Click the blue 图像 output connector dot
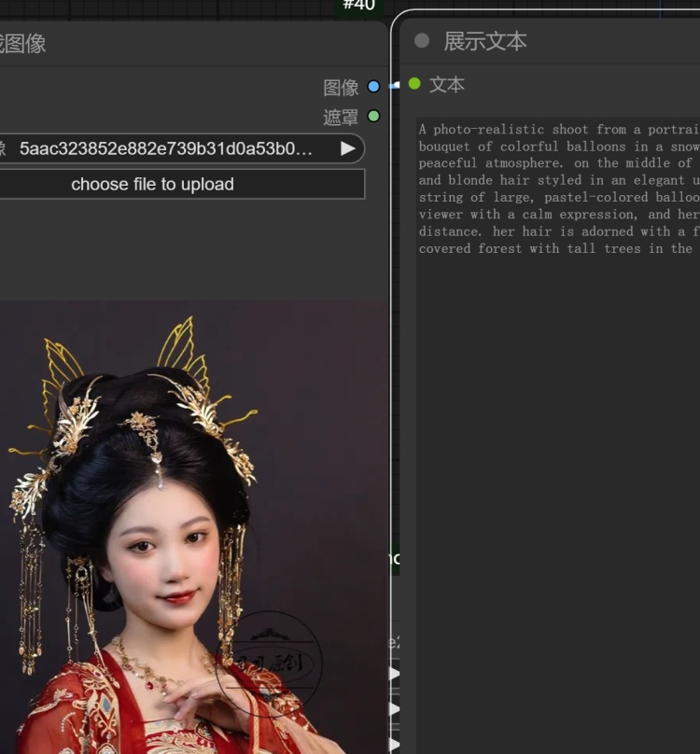Image resolution: width=700 pixels, height=754 pixels. (373, 87)
